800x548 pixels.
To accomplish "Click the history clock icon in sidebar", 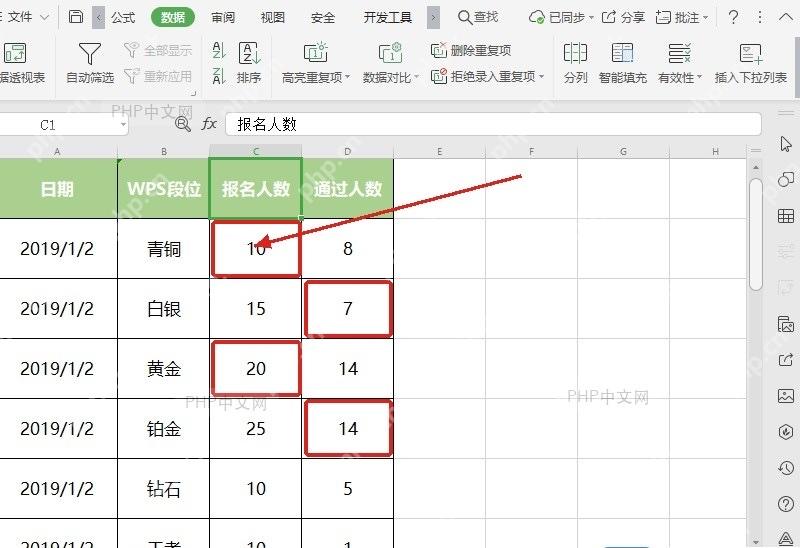I will (786, 468).
